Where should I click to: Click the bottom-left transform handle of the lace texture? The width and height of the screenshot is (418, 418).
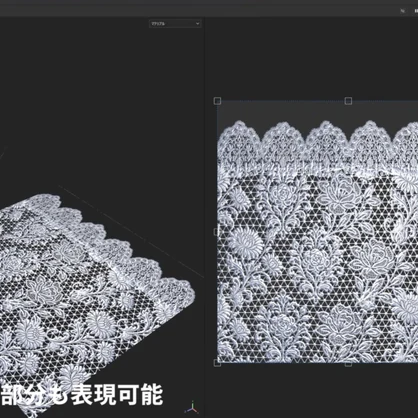click(x=217, y=363)
